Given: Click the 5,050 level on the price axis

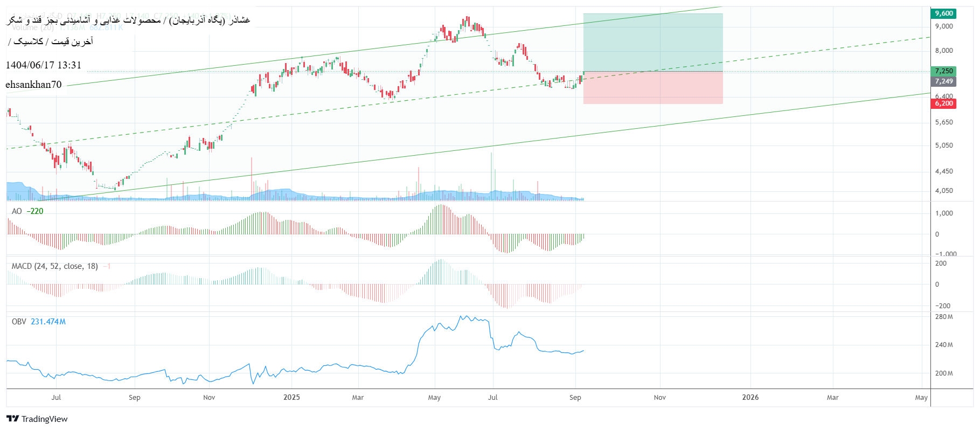Looking at the screenshot, I should 944,145.
